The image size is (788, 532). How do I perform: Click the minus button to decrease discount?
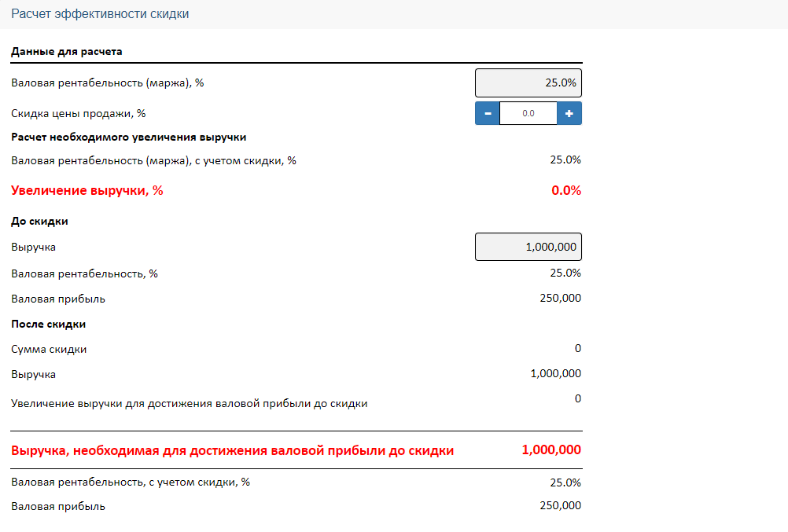tap(488, 113)
